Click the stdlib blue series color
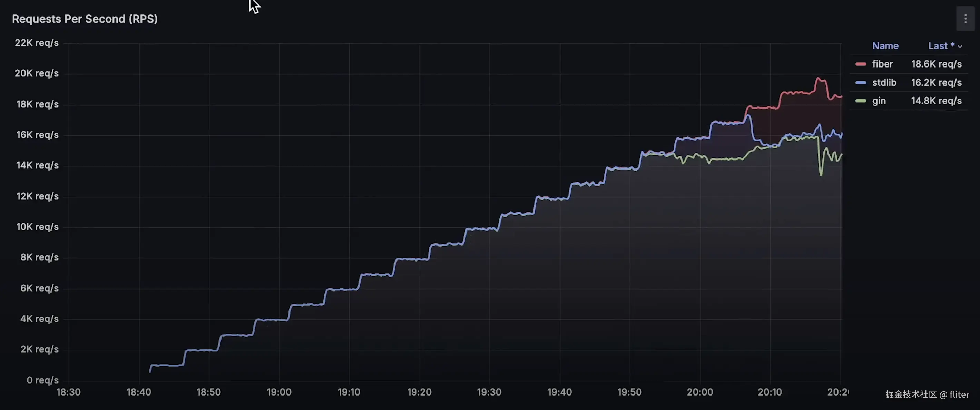980x410 pixels. click(x=861, y=83)
